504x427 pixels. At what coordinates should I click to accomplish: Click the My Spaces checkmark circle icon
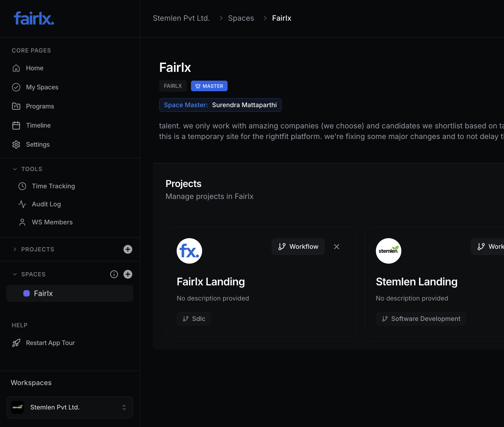pos(16,87)
